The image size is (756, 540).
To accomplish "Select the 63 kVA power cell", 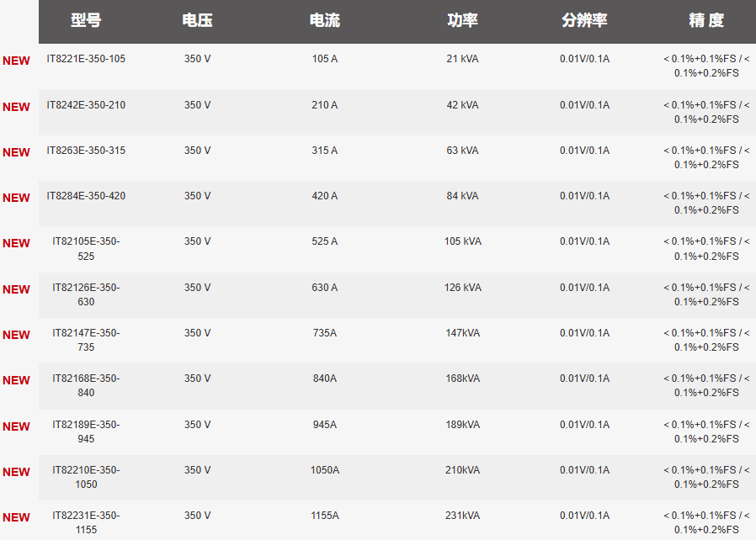I will click(x=462, y=151).
